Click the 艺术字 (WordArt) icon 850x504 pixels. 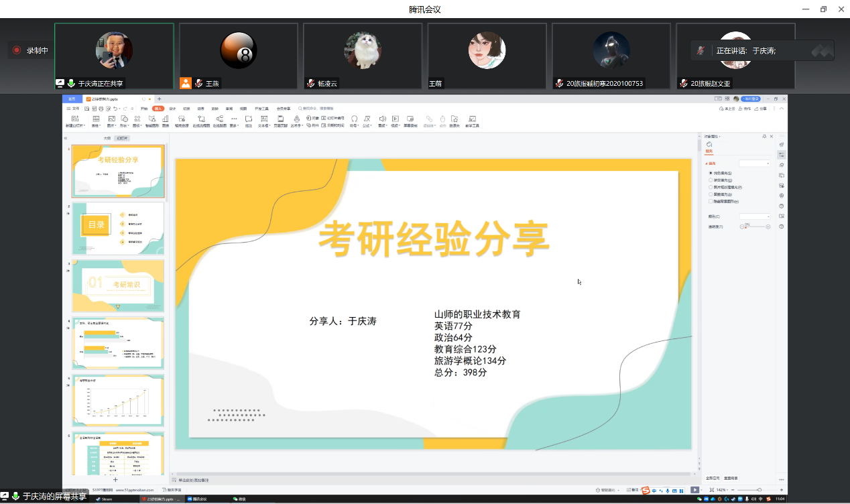pyautogui.click(x=296, y=120)
